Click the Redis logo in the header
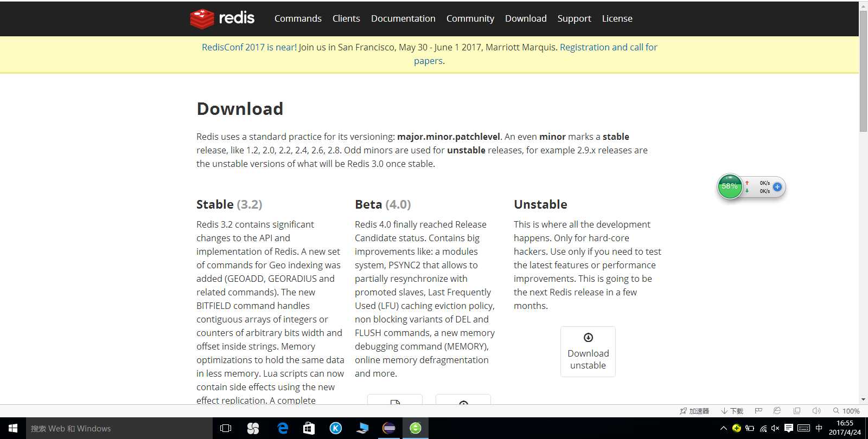The height and width of the screenshot is (439, 868). [x=222, y=18]
